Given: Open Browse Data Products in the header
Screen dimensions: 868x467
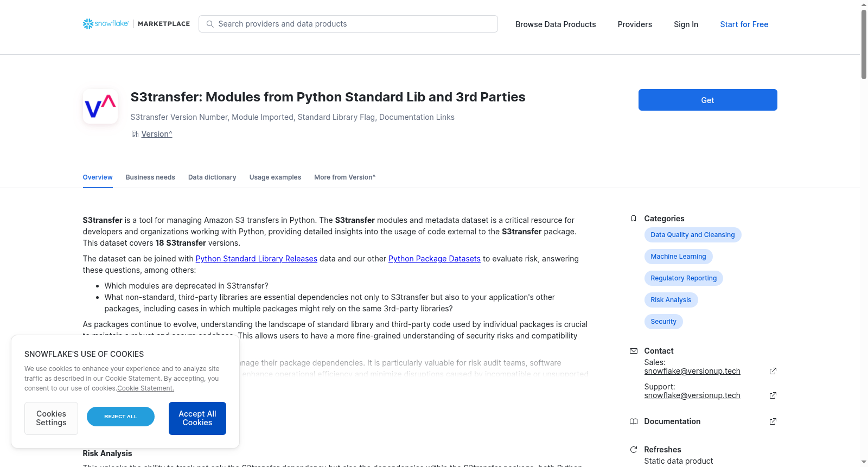Looking at the screenshot, I should (556, 24).
